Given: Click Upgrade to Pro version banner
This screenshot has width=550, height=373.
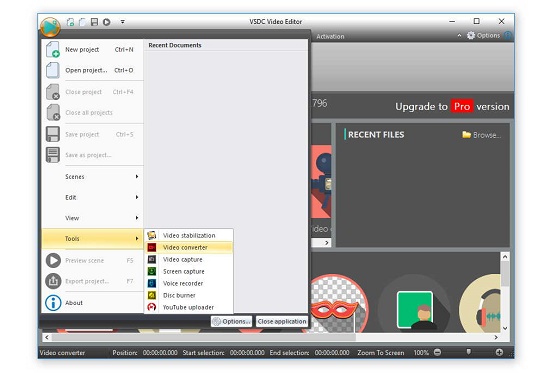Looking at the screenshot, I should click(452, 106).
